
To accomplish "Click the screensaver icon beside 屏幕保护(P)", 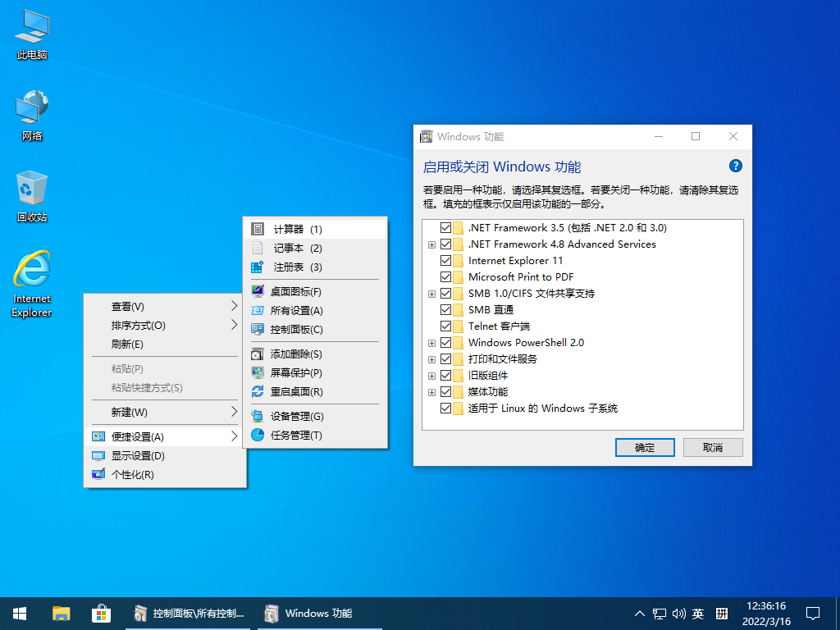I will click(258, 372).
